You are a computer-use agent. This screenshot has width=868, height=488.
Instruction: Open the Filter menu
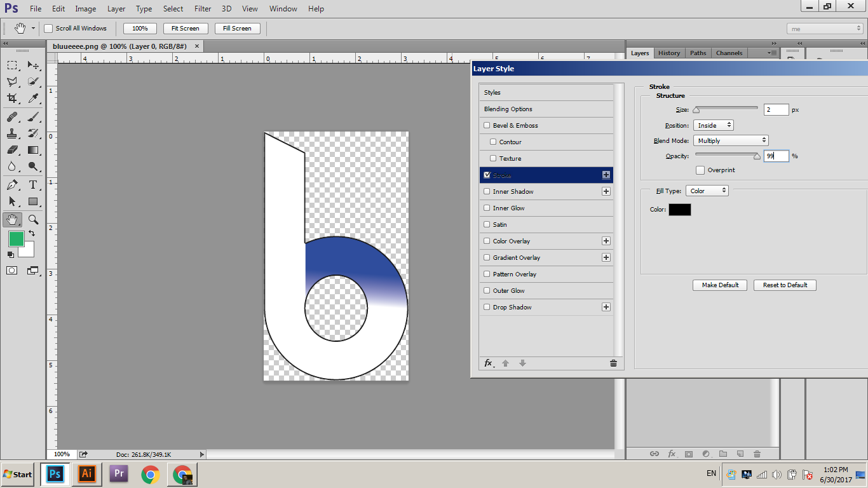coord(203,9)
